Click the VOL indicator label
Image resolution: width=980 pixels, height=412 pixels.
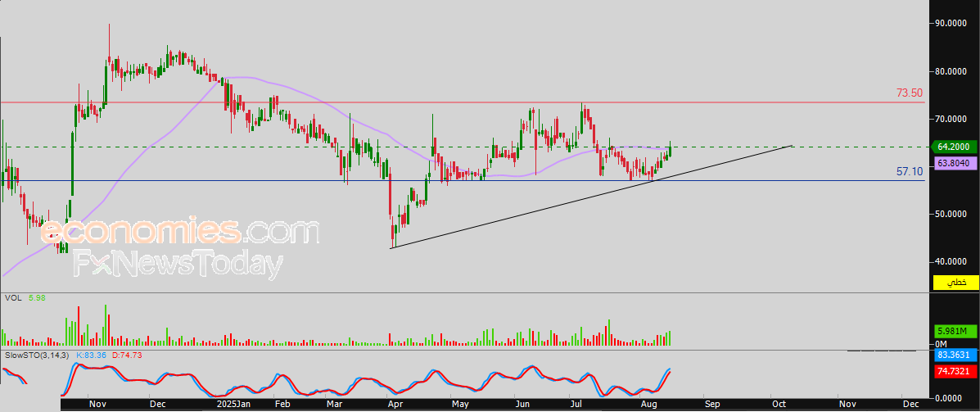pyautogui.click(x=12, y=297)
